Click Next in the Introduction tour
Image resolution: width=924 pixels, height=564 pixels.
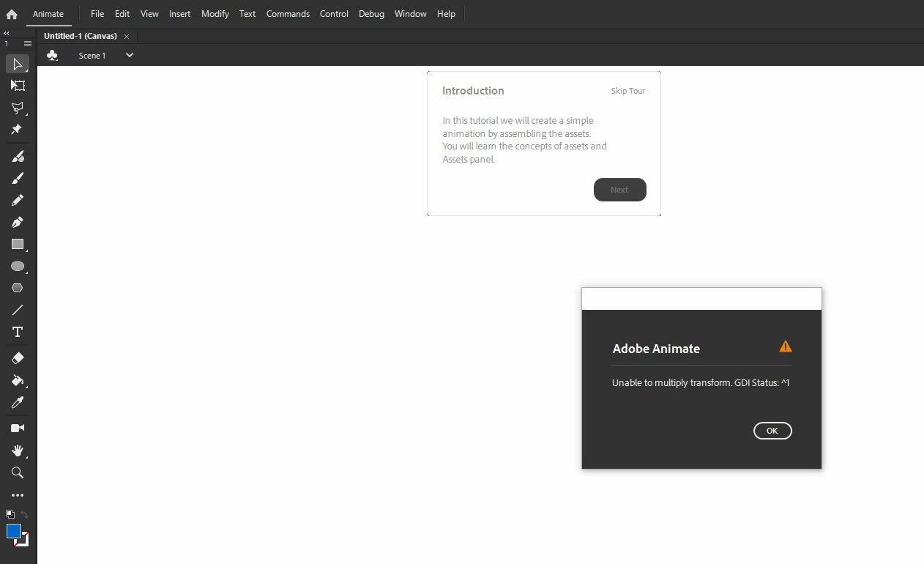[x=619, y=190]
